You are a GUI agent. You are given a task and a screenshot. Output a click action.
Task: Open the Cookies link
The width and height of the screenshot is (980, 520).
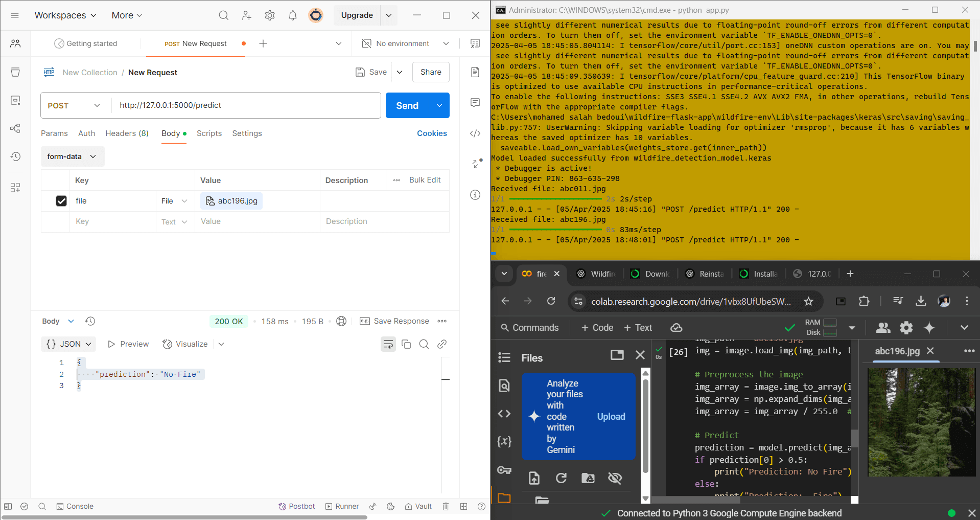[x=432, y=133]
